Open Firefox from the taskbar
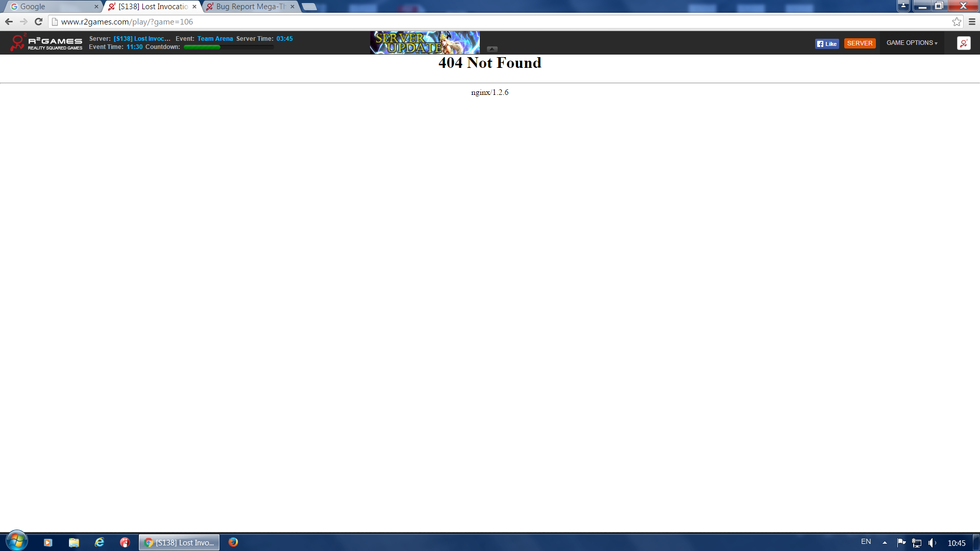980x551 pixels. [x=233, y=542]
